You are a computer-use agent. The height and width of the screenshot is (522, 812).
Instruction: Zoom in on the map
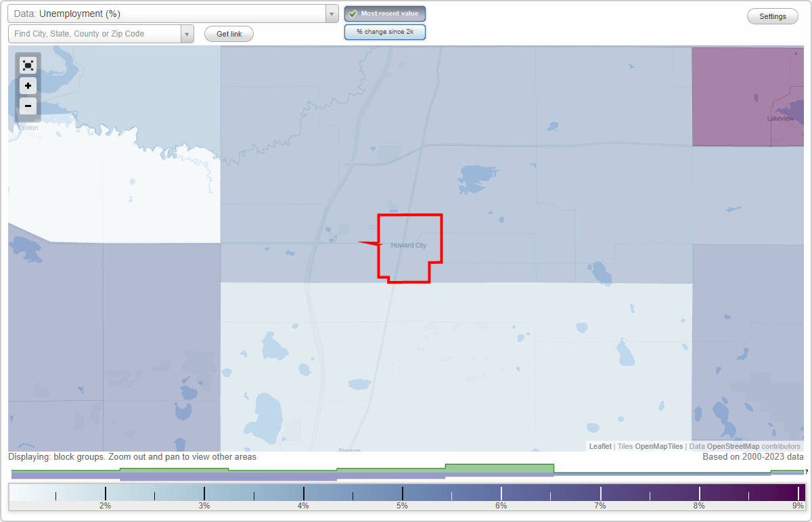[28, 85]
